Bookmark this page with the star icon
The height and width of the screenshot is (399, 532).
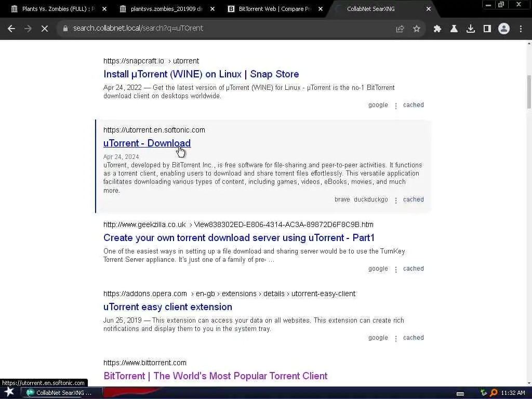tap(417, 29)
